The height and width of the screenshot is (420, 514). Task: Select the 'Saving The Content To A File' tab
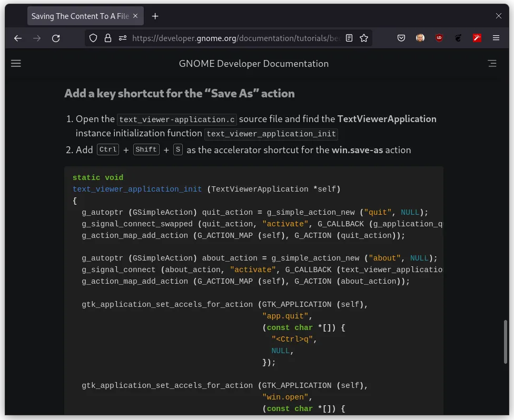pyautogui.click(x=79, y=16)
